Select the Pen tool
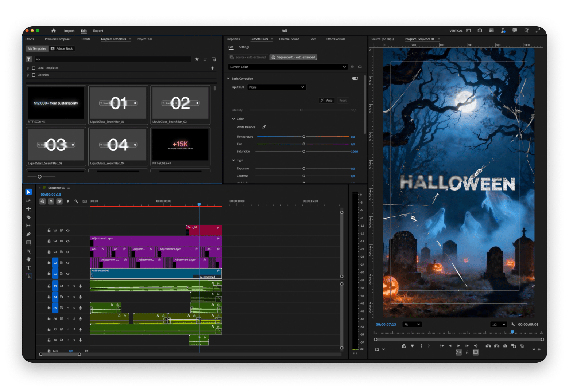 pos(29,234)
